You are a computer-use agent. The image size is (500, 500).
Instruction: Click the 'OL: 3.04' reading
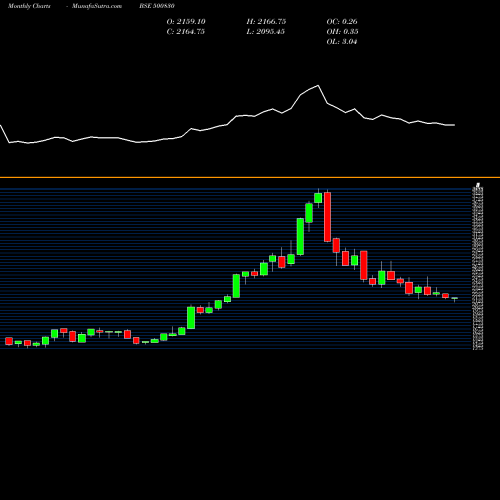pyautogui.click(x=342, y=42)
